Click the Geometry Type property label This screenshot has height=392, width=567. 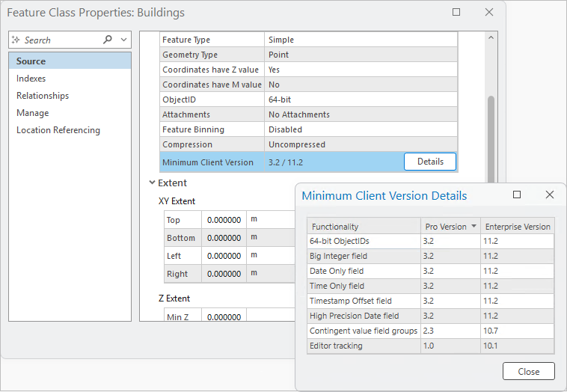(x=190, y=55)
